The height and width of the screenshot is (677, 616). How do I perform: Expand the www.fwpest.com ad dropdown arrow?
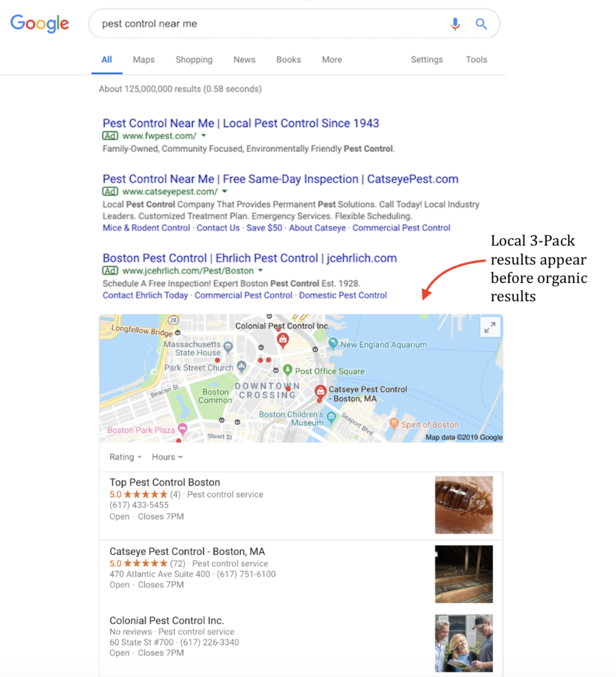tap(204, 136)
